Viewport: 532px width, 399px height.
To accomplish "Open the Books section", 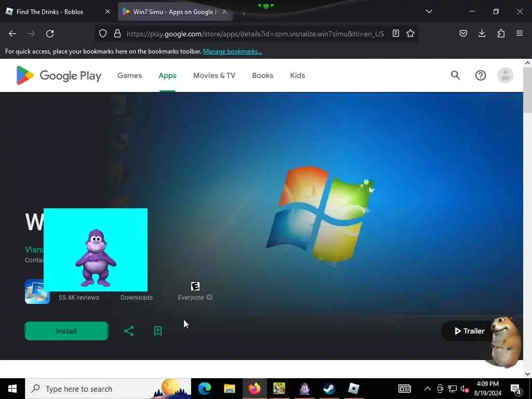I will (262, 75).
